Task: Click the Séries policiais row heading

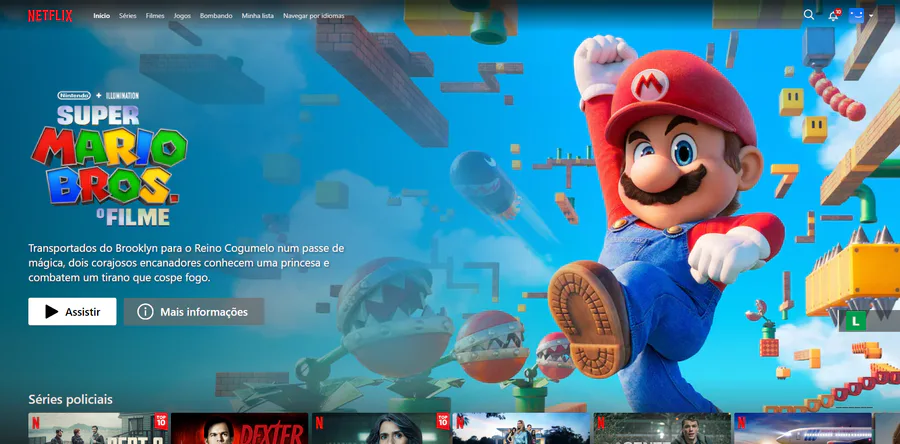Action: (x=71, y=399)
